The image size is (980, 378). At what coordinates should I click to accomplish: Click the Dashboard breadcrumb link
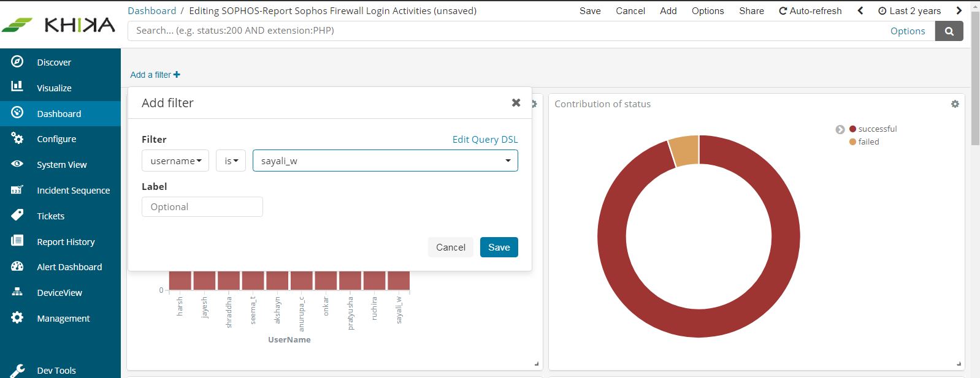(x=151, y=10)
